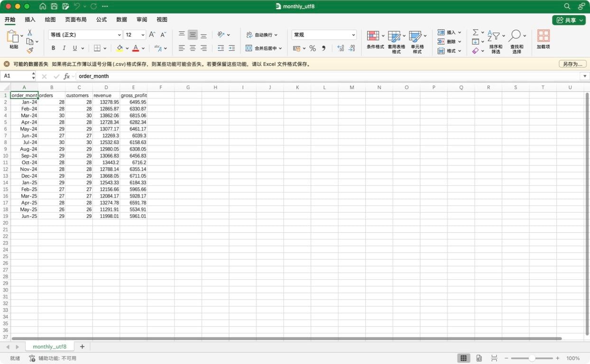This screenshot has width=590, height=364.
Task: Toggle middle vertical alignment
Action: (x=193, y=35)
